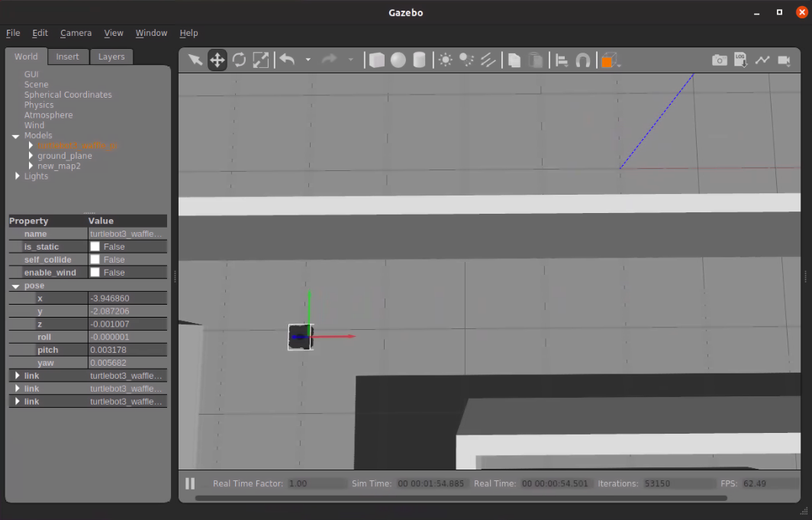812x520 pixels.
Task: Enable the snap magnet tool
Action: click(x=583, y=60)
